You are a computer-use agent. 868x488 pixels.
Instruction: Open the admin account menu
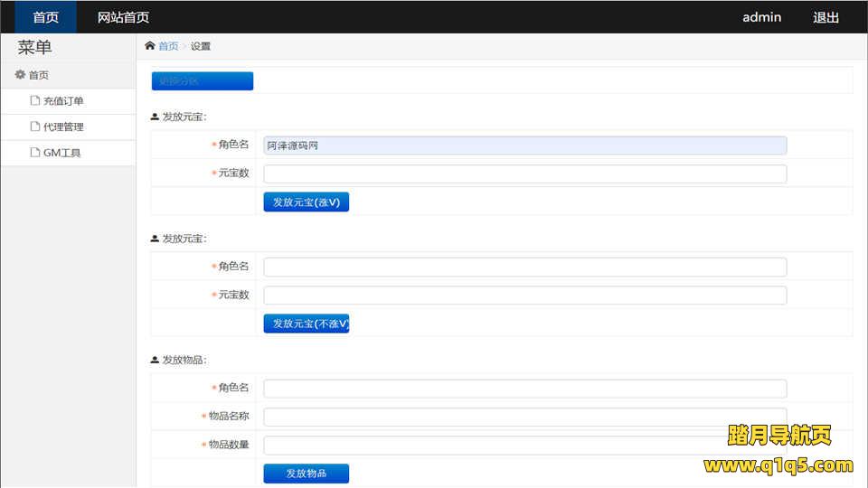pos(761,17)
